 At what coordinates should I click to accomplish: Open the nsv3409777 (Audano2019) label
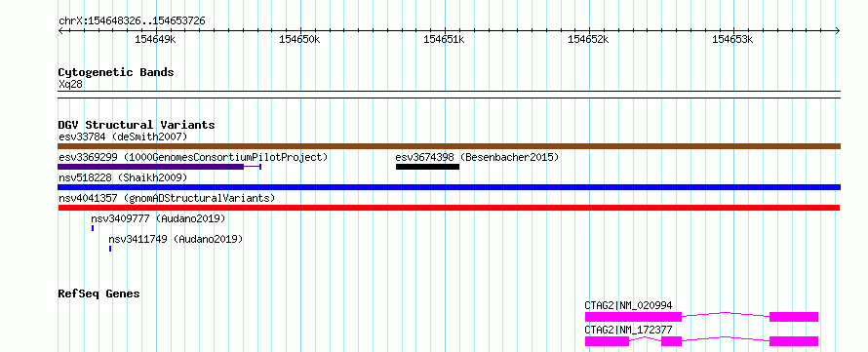click(158, 218)
